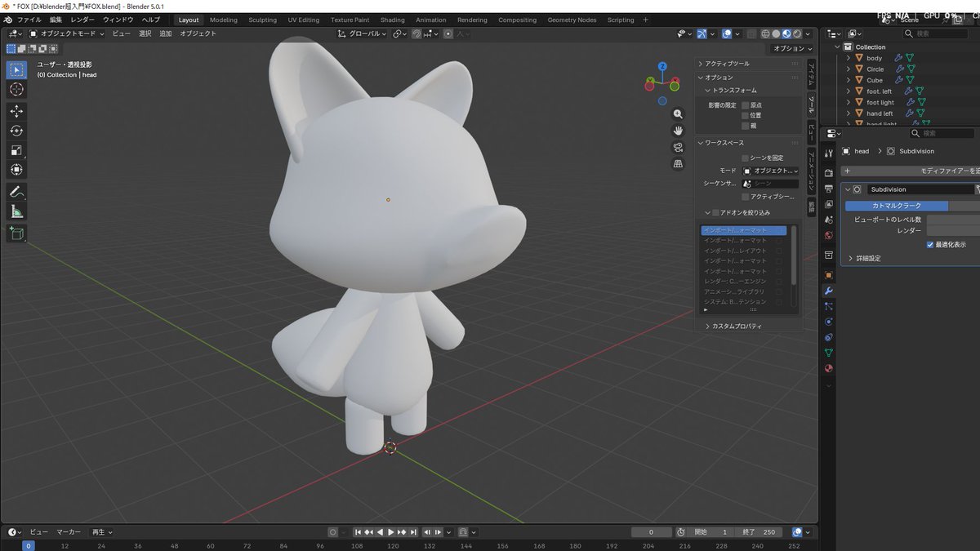Check the アドオンを絞り込み checkbox

[716, 212]
